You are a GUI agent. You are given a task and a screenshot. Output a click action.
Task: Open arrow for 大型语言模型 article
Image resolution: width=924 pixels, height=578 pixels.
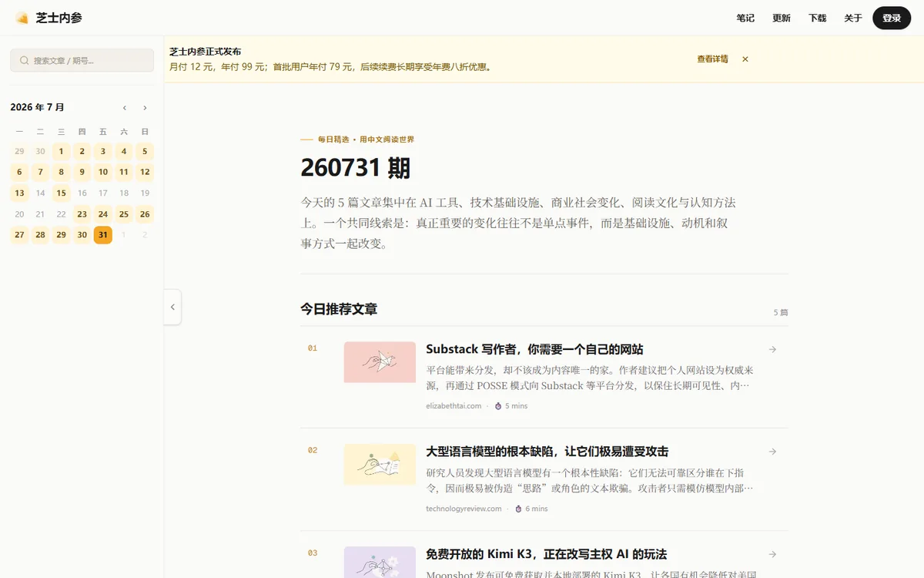click(x=772, y=452)
